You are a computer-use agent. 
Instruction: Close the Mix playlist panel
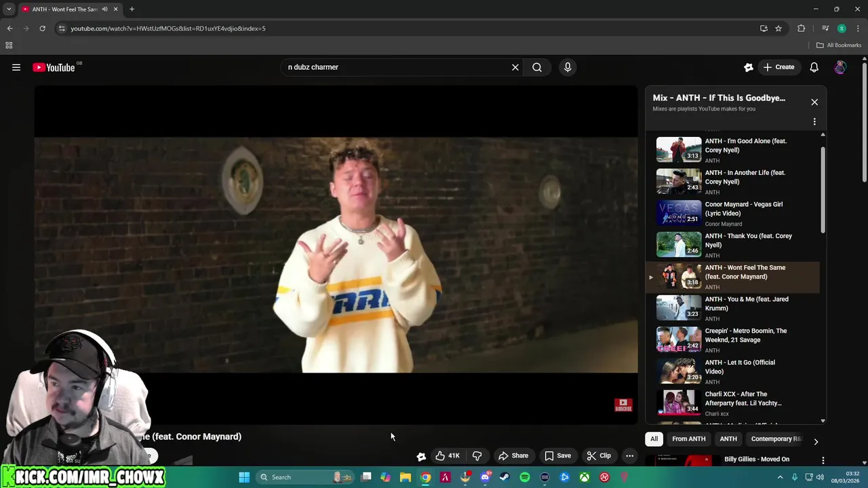[814, 102]
